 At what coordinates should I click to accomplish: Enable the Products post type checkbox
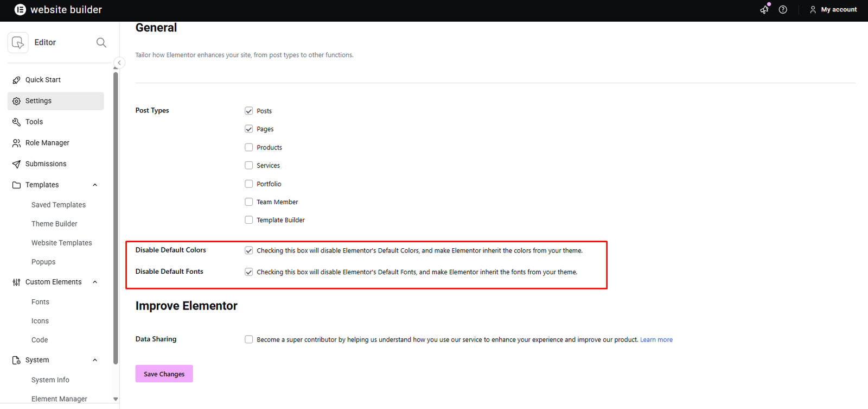248,147
